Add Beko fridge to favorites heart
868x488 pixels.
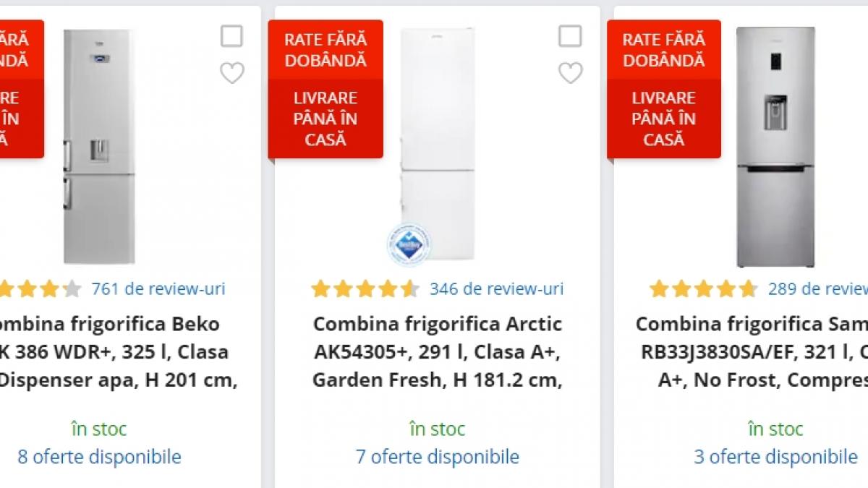pyautogui.click(x=232, y=73)
